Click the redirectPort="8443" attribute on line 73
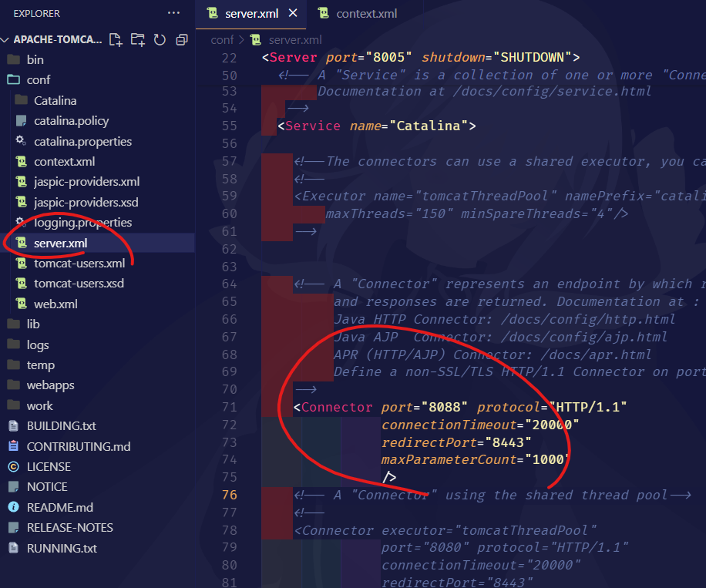Viewport: 706px width, 588px height. click(456, 442)
